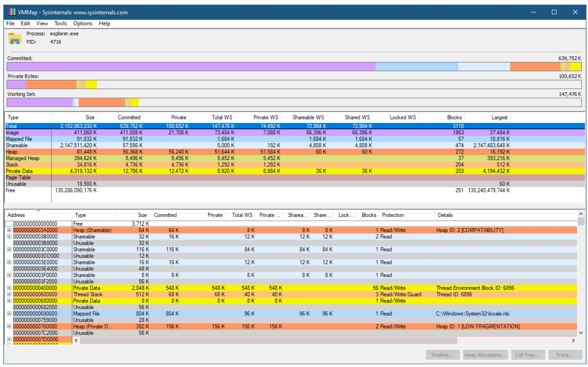Click the yellow Private Data segment in Working Set bar
The width and height of the screenshot is (588, 367).
(x=135, y=102)
